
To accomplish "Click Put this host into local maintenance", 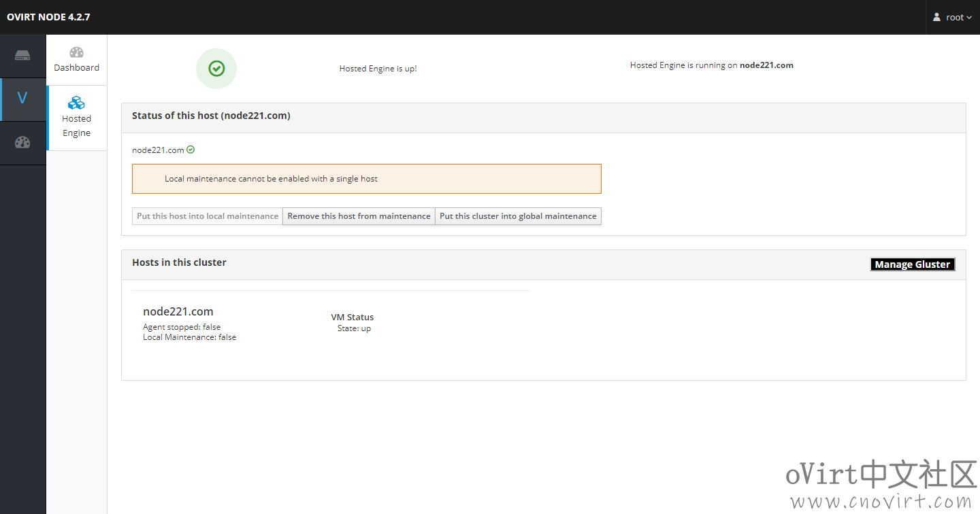I will coord(208,216).
